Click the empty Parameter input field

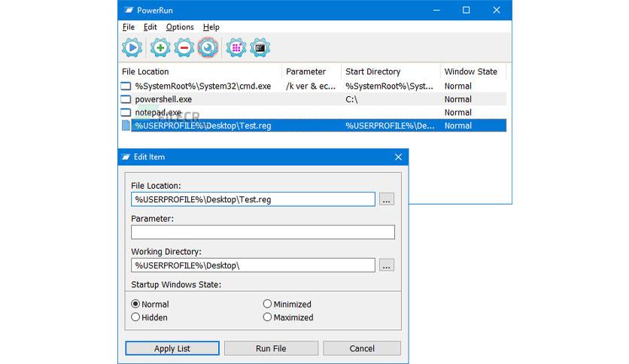(263, 232)
